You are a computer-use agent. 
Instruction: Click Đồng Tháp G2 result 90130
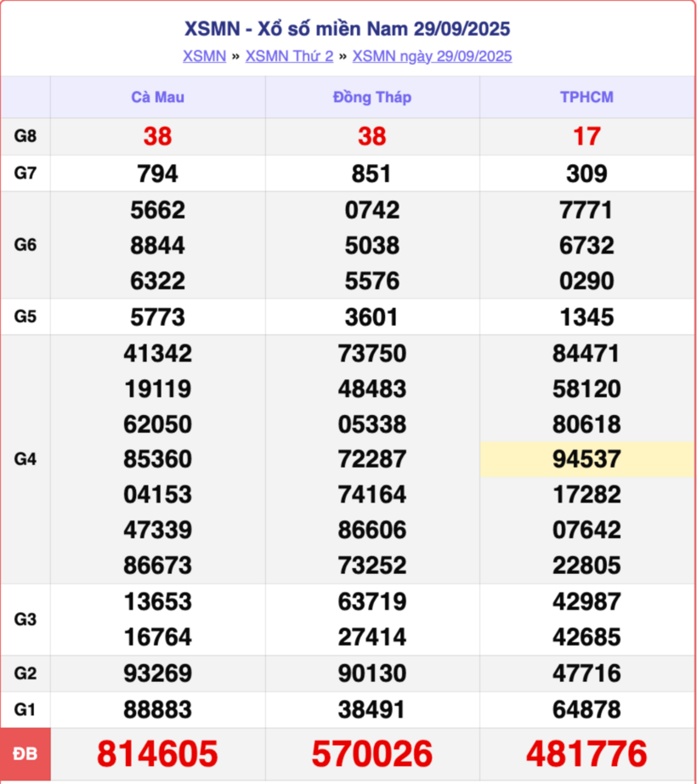[371, 673]
